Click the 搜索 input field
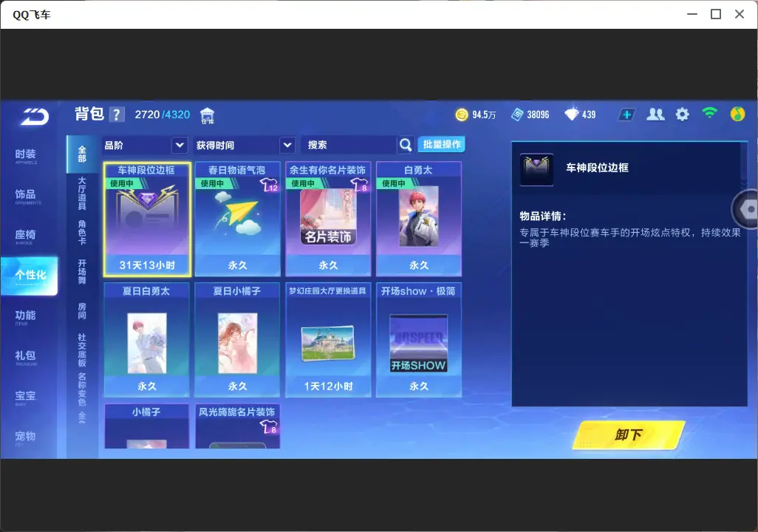Image resolution: width=758 pixels, height=532 pixels. pyautogui.click(x=349, y=145)
